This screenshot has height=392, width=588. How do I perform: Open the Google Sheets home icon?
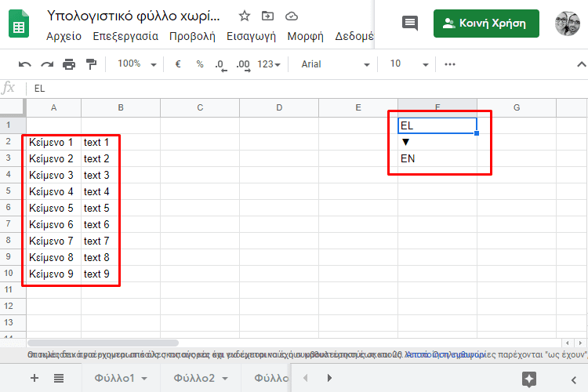click(x=19, y=24)
